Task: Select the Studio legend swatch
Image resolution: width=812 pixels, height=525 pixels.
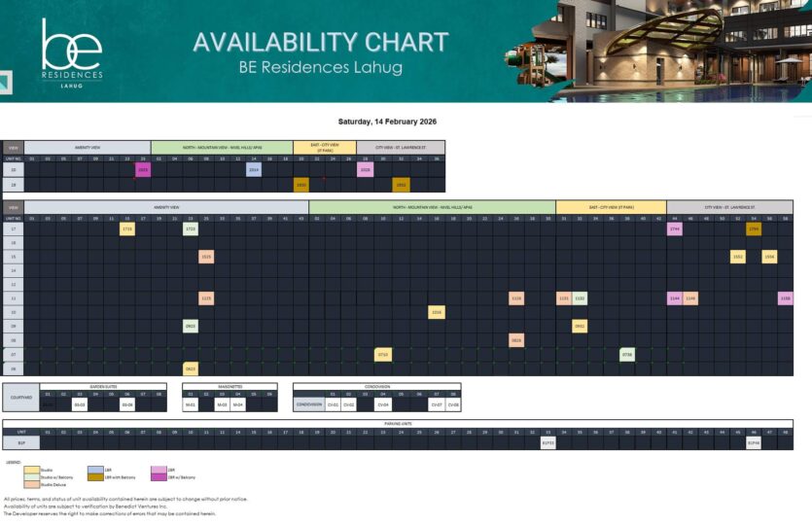Action: [x=31, y=470]
